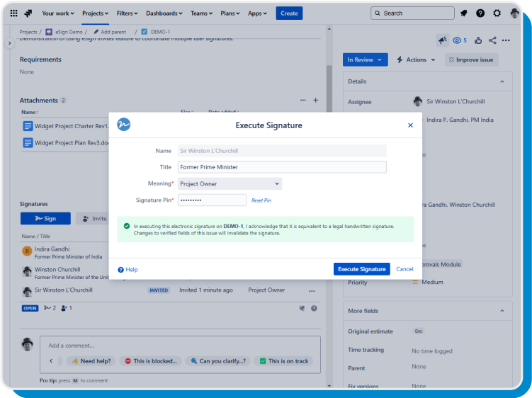Open the Projects menu
Image resolution: width=532 pixels, height=398 pixels.
(96, 13)
